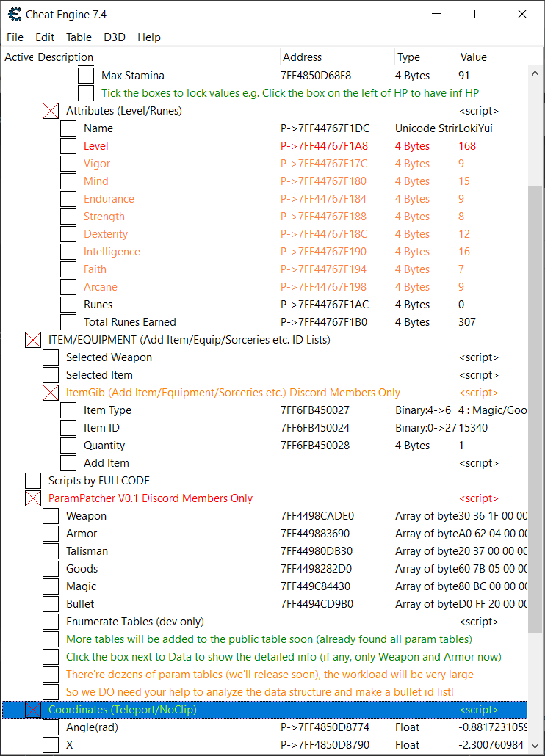Tick the Item ID checkbox
The width and height of the screenshot is (545, 756).
coord(68,428)
